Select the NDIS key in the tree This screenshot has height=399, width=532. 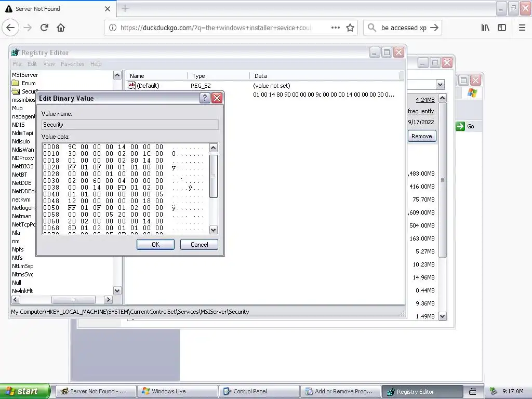[18, 125]
